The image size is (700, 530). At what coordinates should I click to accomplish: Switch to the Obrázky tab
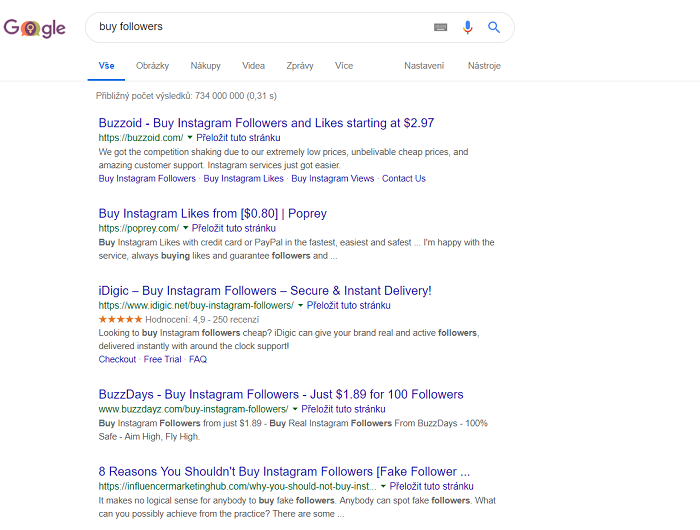152,66
